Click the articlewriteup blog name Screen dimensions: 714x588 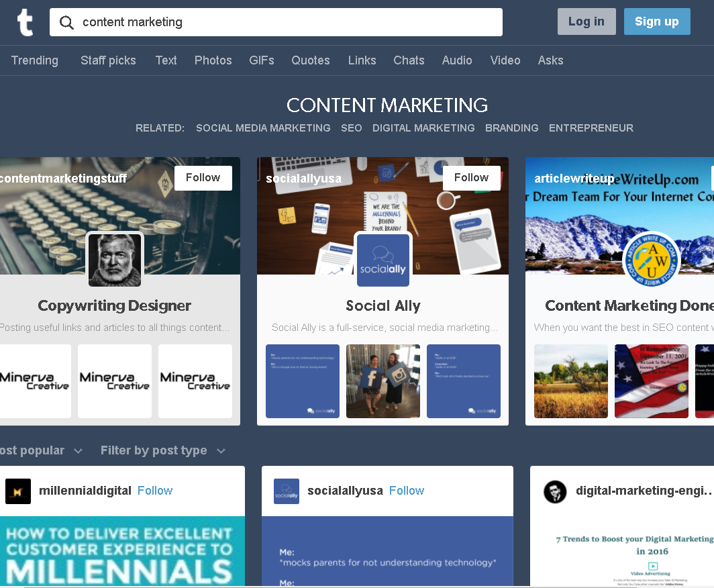574,178
